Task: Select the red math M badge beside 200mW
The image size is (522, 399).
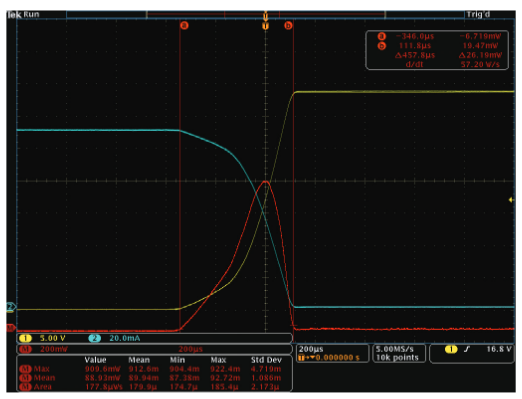Action: coord(25,349)
